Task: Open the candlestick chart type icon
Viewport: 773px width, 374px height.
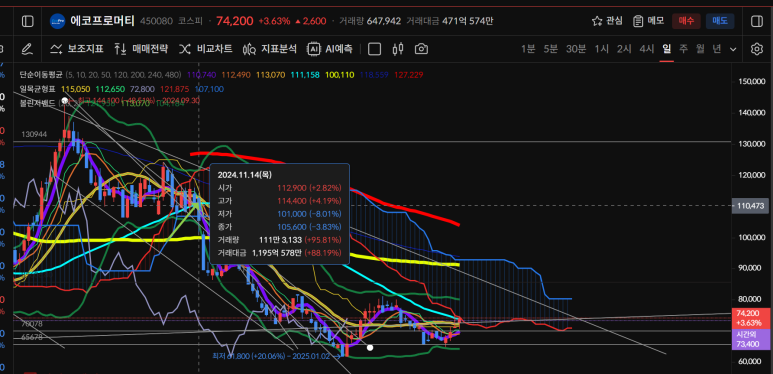Action: coord(398,49)
